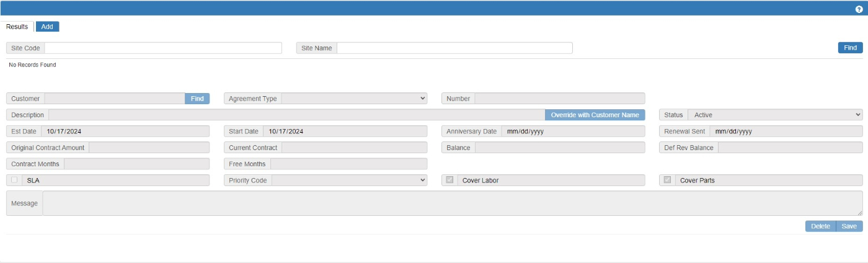This screenshot has width=868, height=263.
Task: Click the help question mark icon
Action: click(x=859, y=9)
